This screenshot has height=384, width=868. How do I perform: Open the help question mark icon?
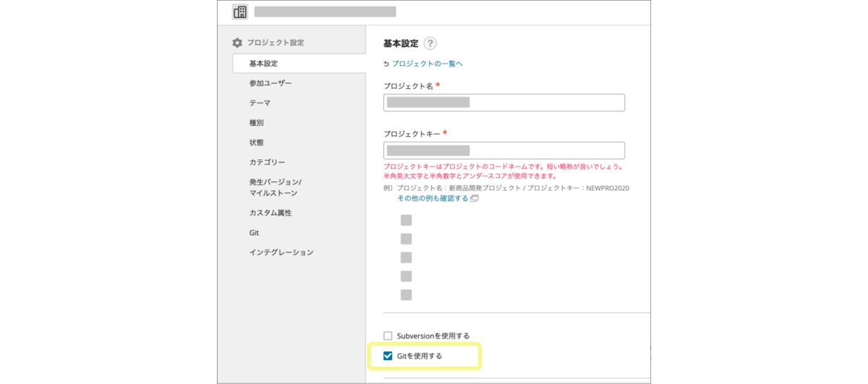click(430, 43)
